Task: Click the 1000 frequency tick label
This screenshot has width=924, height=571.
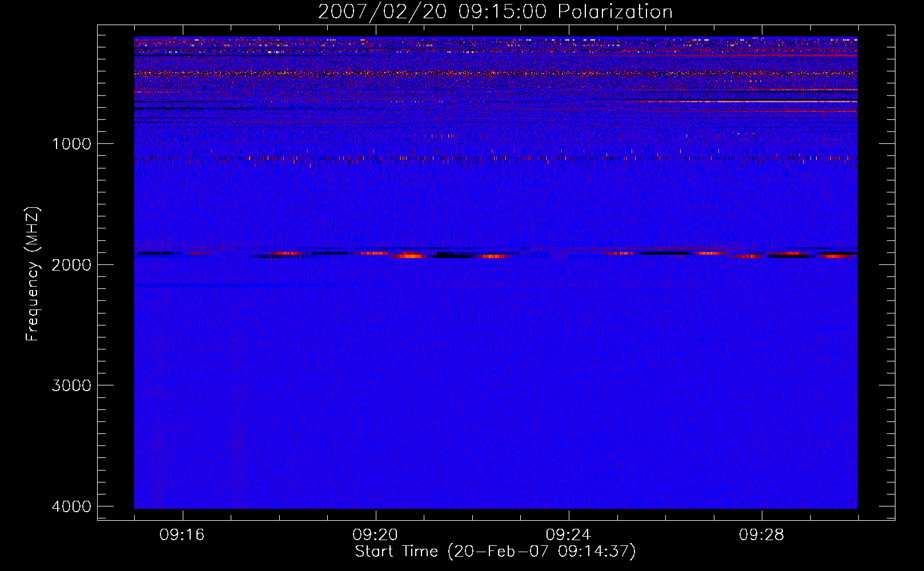Action: point(71,143)
